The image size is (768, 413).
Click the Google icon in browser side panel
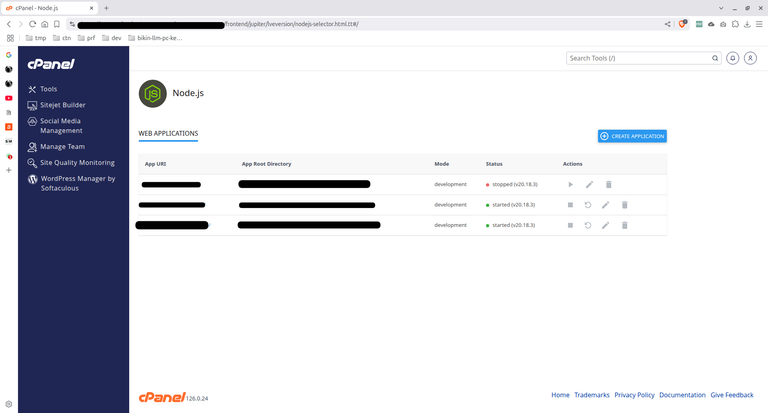(x=9, y=55)
